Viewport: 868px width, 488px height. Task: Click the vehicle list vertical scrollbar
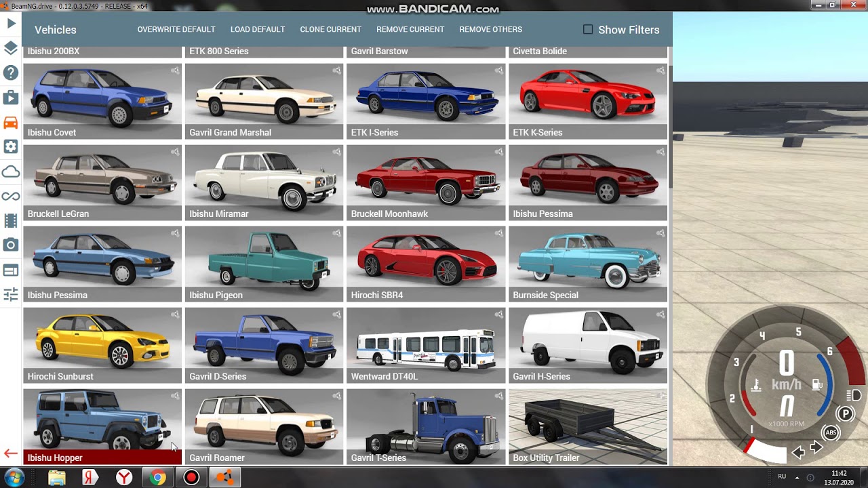pos(670,125)
